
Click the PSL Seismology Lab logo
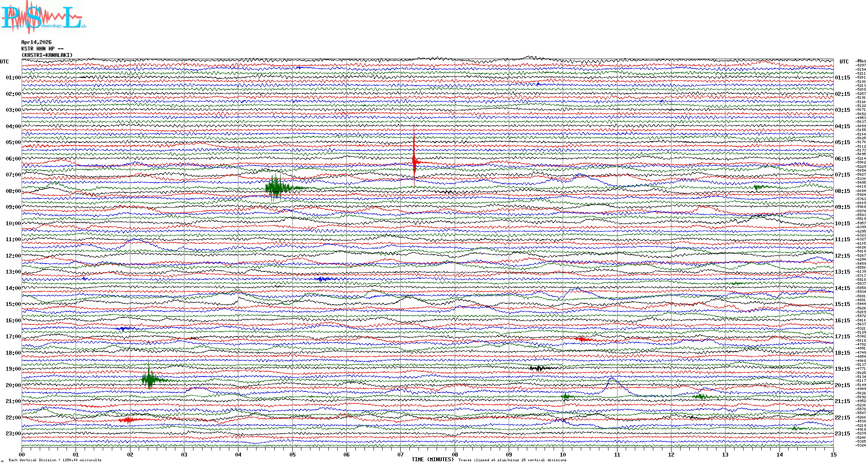click(43, 17)
